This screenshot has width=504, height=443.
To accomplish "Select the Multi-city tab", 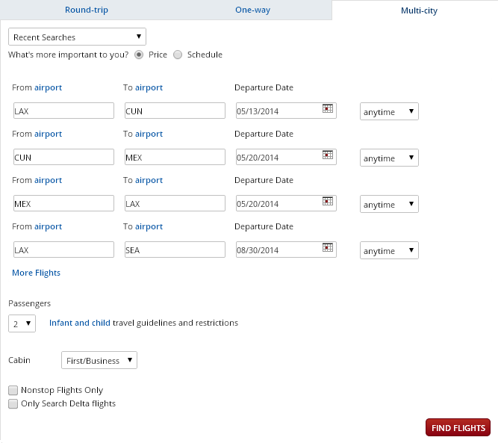I will point(419,10).
